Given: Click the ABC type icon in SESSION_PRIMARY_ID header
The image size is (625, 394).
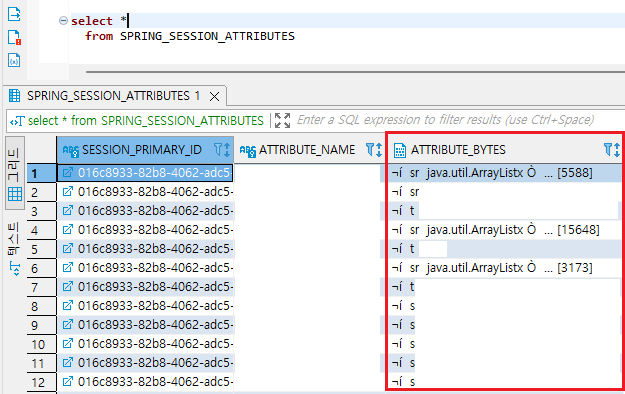Looking at the screenshot, I should point(71,150).
